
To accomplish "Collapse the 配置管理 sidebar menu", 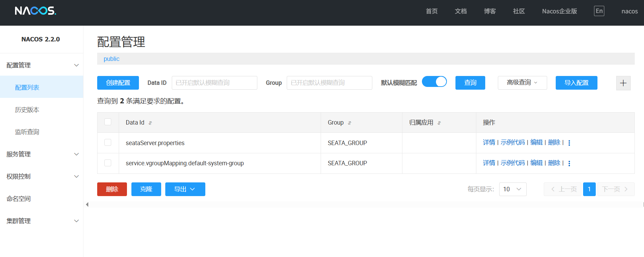I will click(41, 65).
